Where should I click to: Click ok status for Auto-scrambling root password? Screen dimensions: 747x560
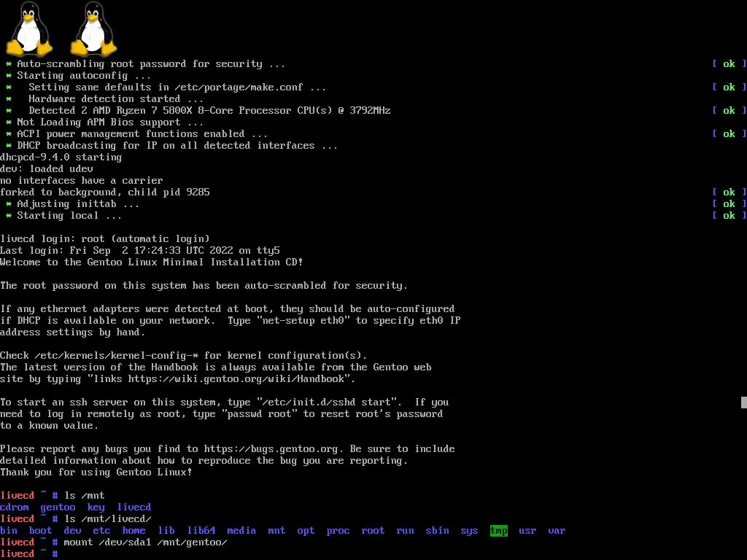pyautogui.click(x=729, y=64)
